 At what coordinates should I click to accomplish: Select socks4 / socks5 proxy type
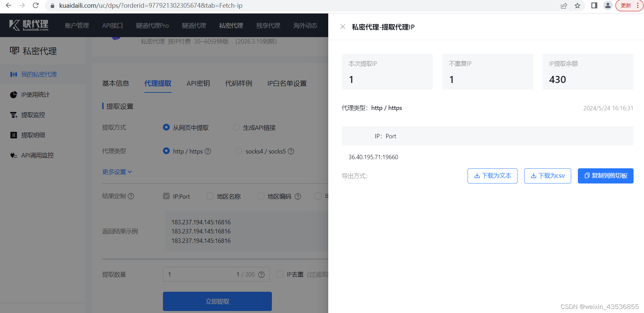[x=239, y=151]
